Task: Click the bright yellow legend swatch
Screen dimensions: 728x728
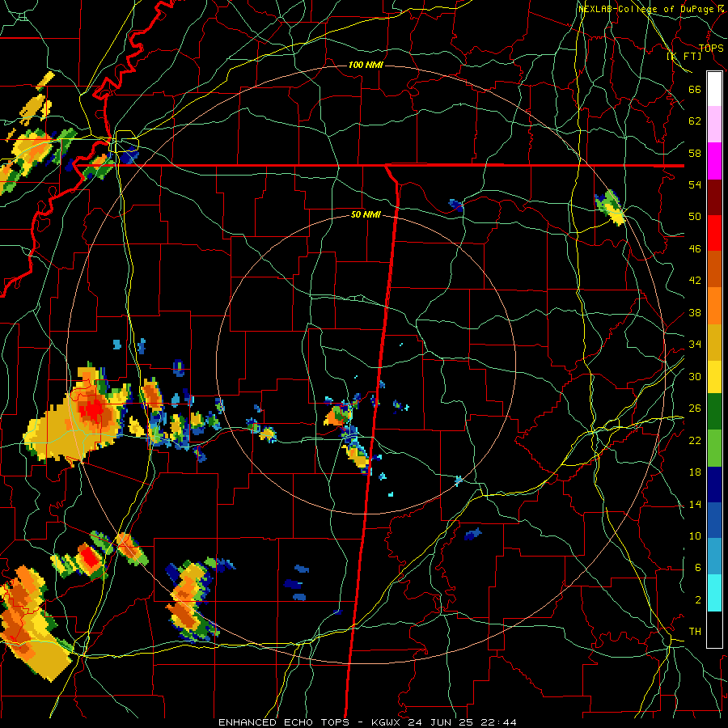Action: click(714, 377)
